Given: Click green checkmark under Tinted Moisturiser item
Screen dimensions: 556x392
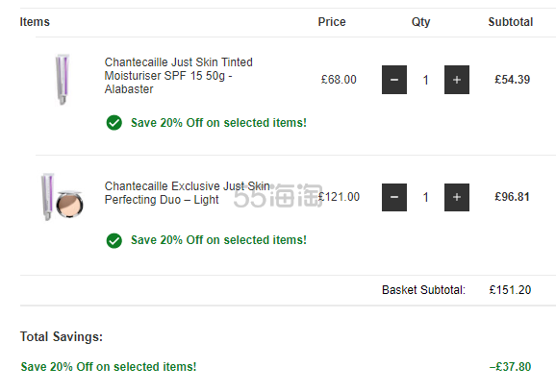Looking at the screenshot, I should 114,123.
